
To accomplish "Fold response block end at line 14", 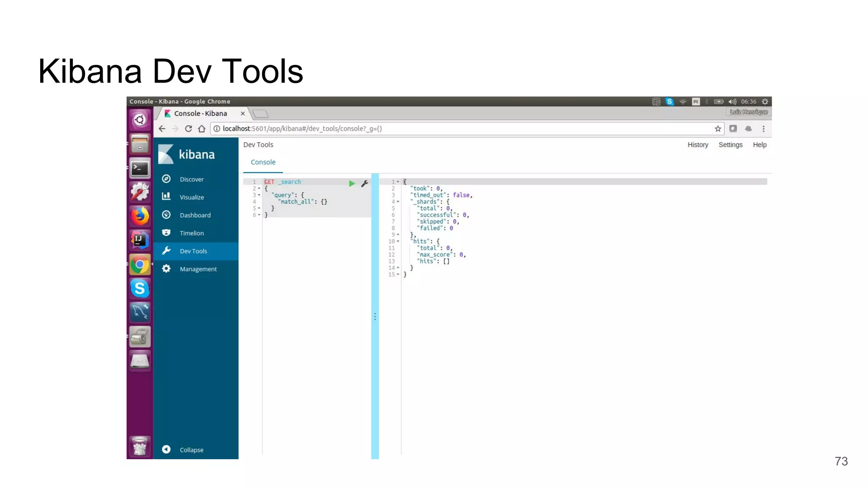I will pos(398,268).
